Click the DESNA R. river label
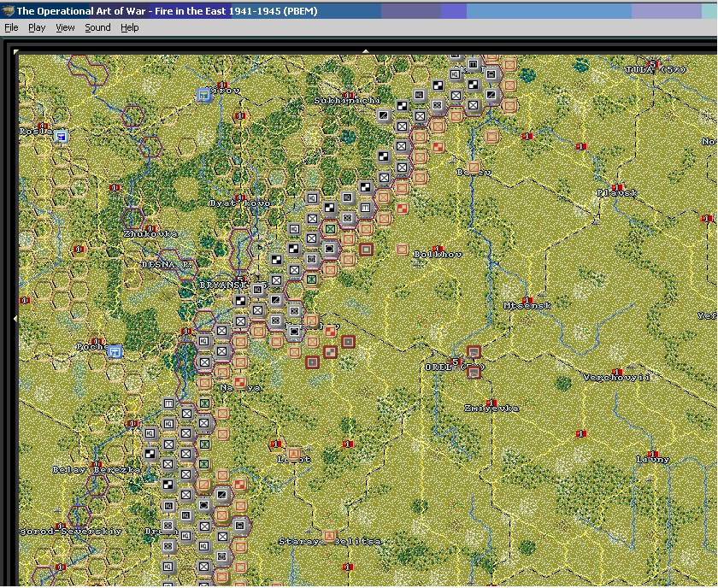718x588 pixels. coord(168,265)
